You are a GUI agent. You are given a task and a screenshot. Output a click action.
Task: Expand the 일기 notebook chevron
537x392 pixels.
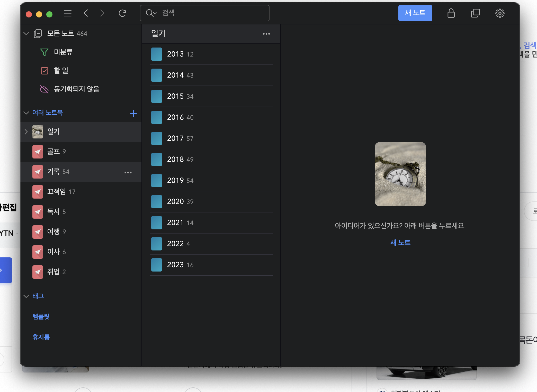click(x=26, y=132)
